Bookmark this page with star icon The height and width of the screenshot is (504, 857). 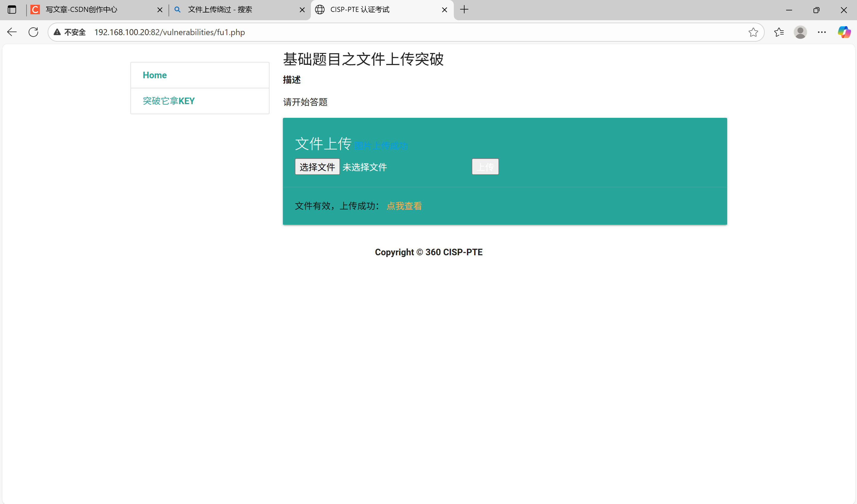[753, 32]
